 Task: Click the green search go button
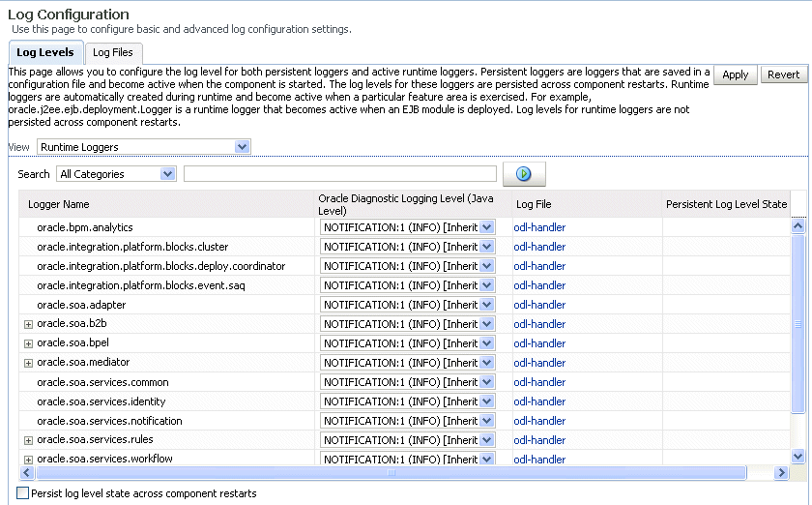524,174
